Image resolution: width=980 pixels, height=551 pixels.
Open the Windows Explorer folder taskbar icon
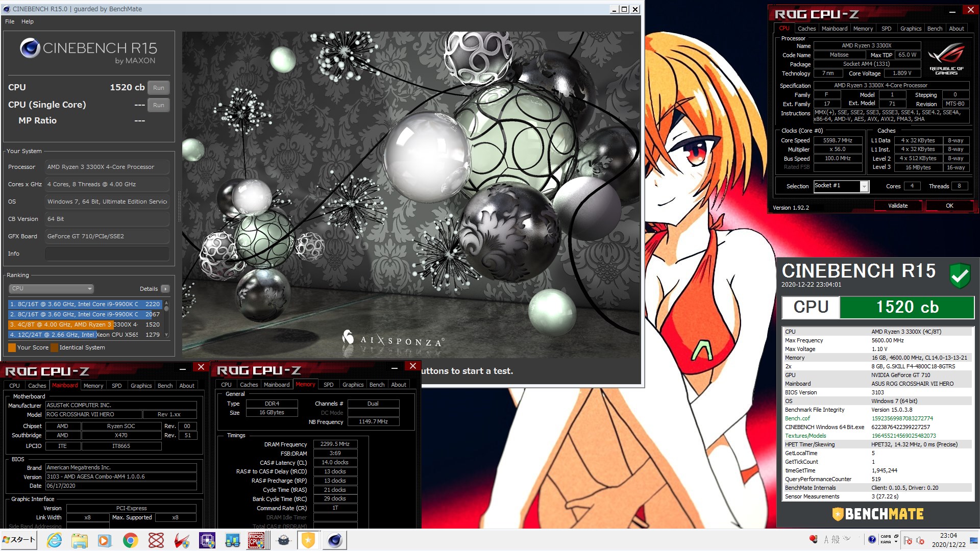pyautogui.click(x=79, y=540)
